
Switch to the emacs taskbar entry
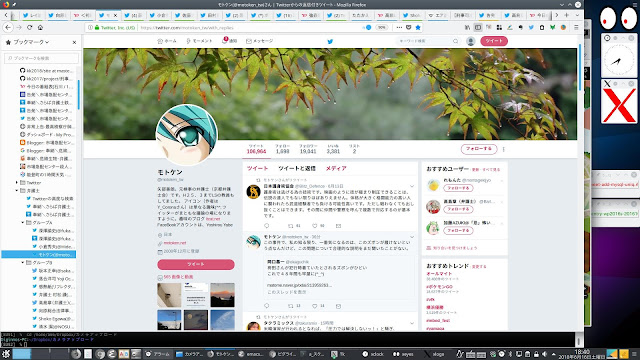[x=251, y=354]
